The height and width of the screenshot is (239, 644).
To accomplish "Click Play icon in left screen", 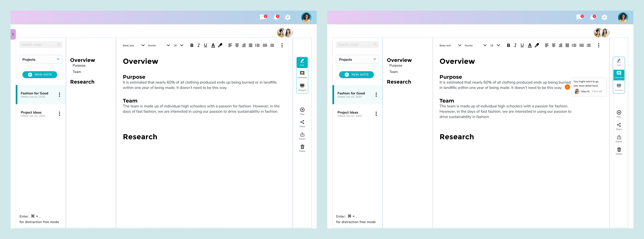I will [302, 111].
